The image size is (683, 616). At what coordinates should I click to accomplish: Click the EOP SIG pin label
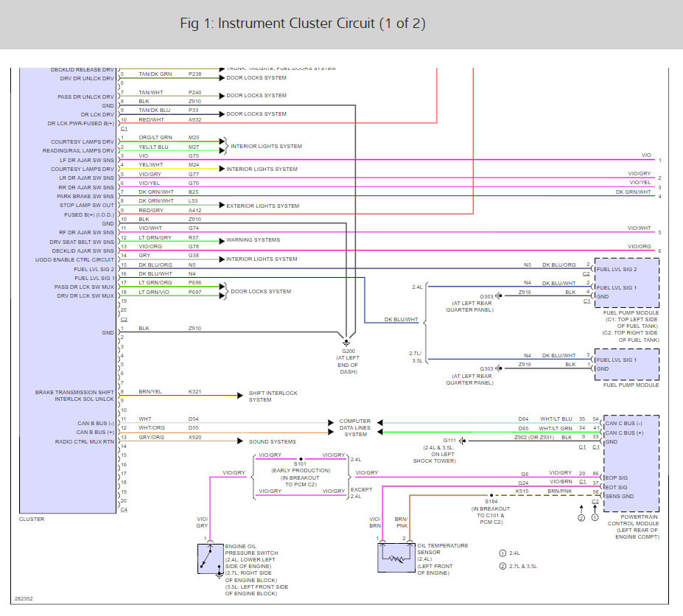click(617, 478)
